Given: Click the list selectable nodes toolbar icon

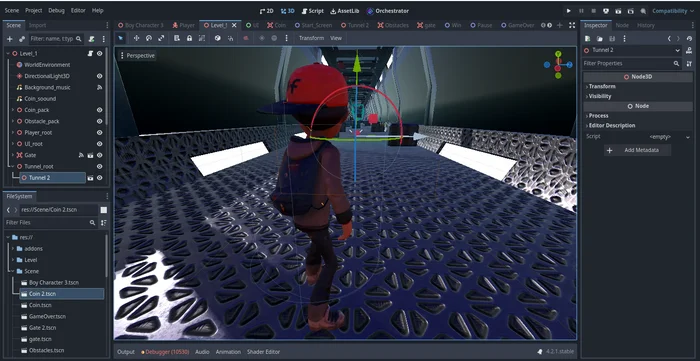Looking at the screenshot, I should (177, 38).
